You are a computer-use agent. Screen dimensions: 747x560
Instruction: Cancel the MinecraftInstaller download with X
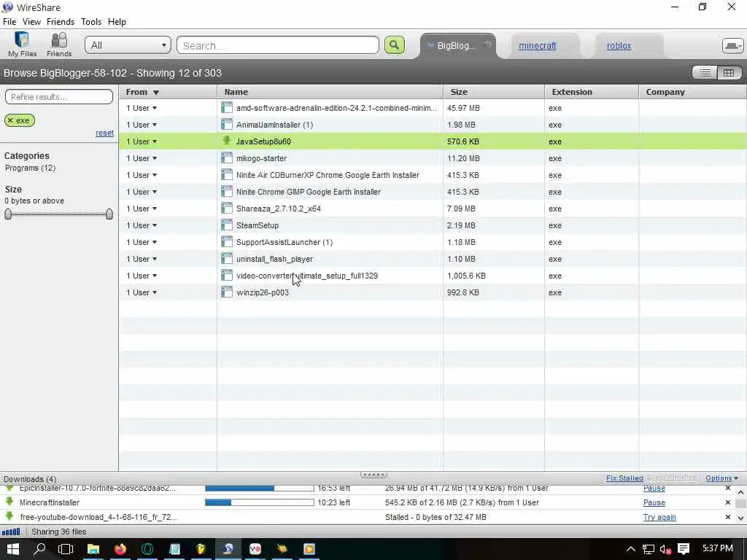727,502
